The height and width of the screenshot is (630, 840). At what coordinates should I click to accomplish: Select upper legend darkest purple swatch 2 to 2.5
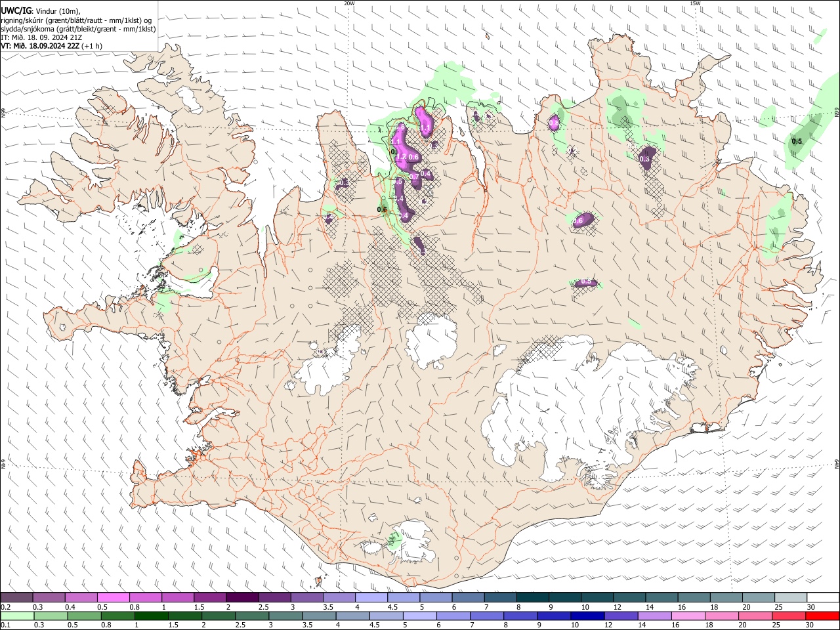coord(242,597)
